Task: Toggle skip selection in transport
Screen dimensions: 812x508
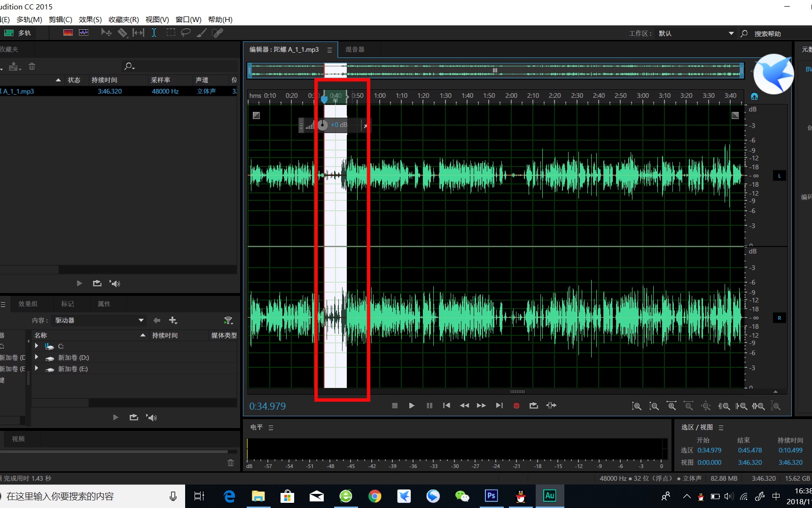Action: 551,405
